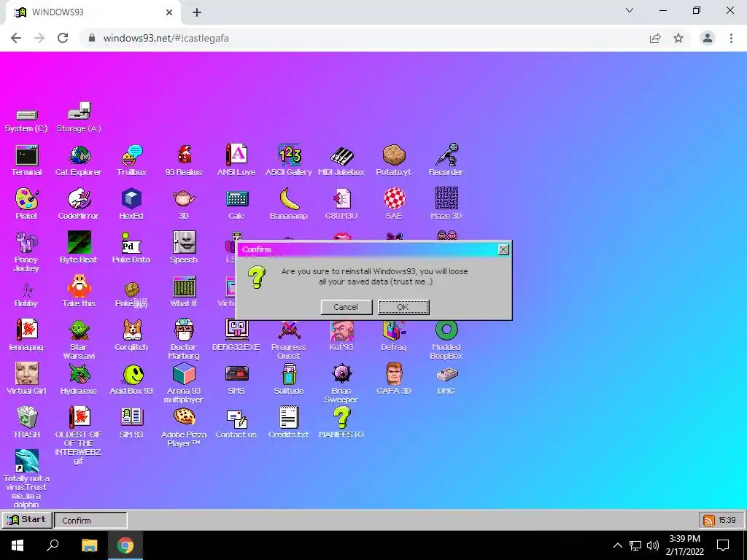747x560 pixels.
Task: Open the Storage (A:) drive icon
Action: [79, 111]
